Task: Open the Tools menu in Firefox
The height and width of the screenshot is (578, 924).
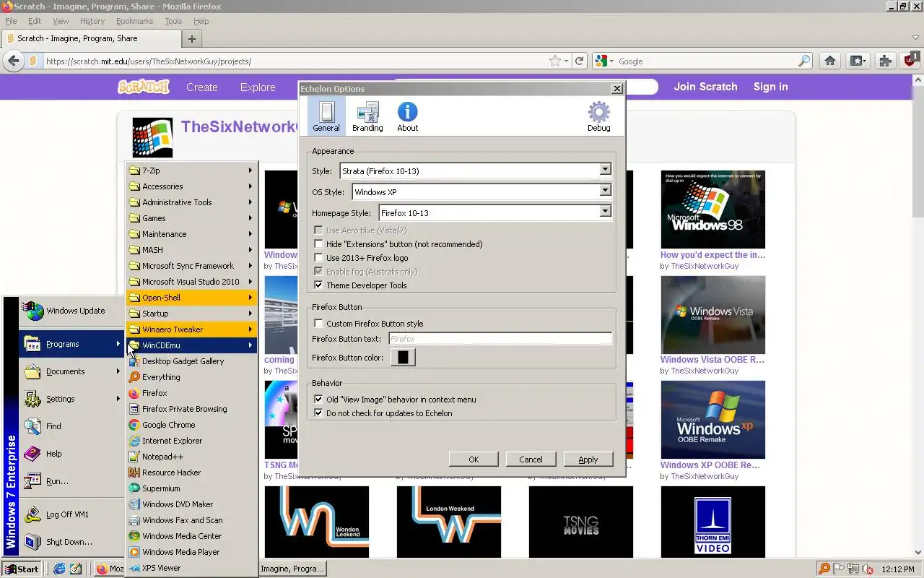Action: [173, 22]
